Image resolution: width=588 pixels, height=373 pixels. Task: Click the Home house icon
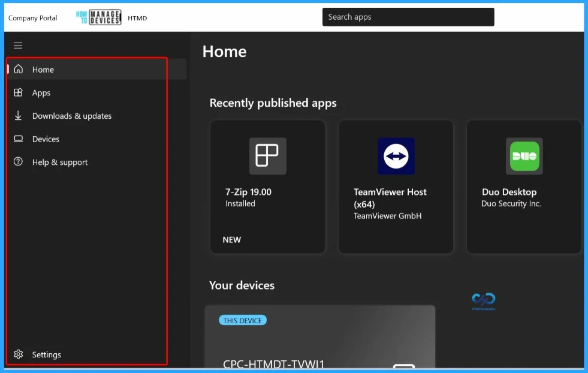pos(19,69)
